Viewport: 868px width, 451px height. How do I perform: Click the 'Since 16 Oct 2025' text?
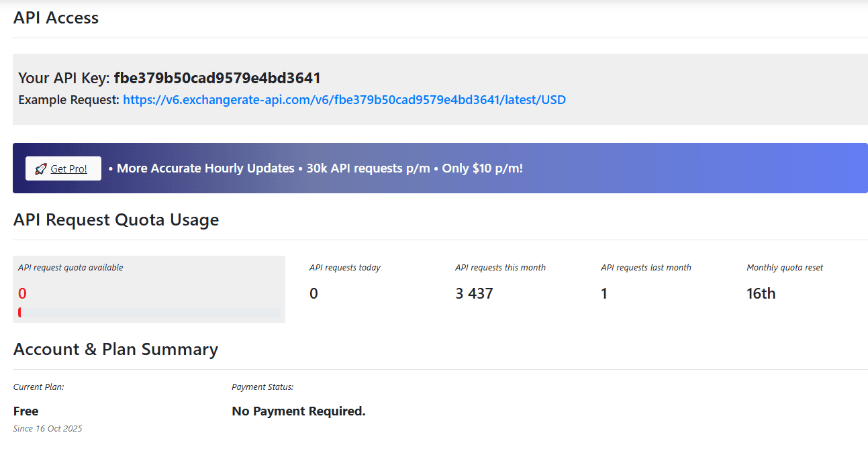[x=48, y=428]
